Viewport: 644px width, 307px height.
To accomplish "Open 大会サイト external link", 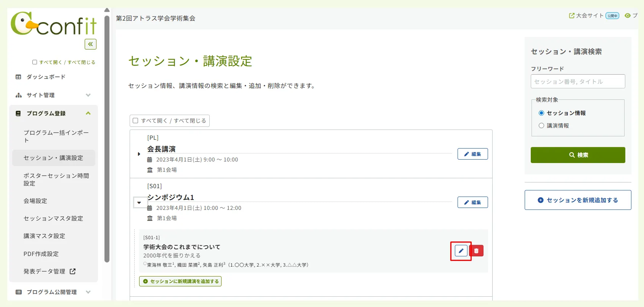I will (x=586, y=16).
